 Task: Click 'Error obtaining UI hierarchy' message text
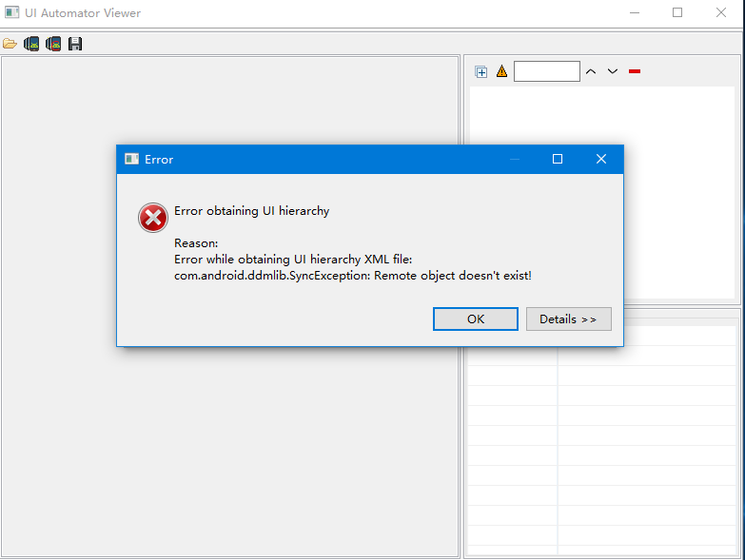coord(252,211)
